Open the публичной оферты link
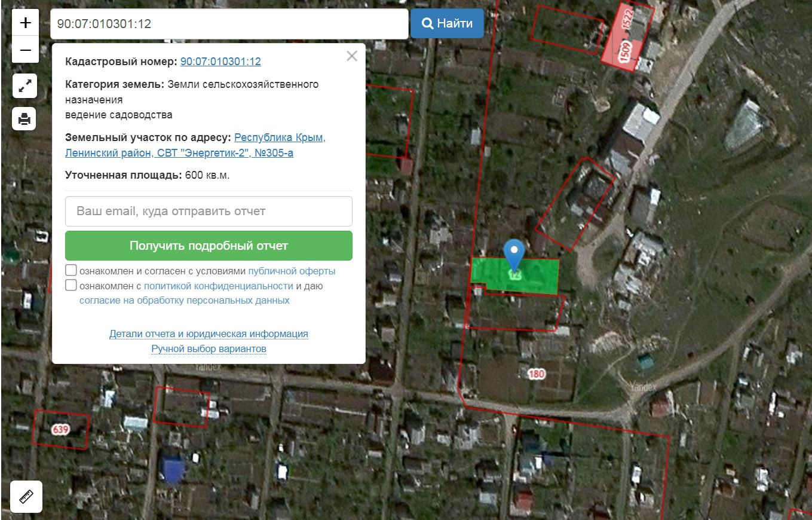Image resolution: width=812 pixels, height=520 pixels. [x=292, y=271]
